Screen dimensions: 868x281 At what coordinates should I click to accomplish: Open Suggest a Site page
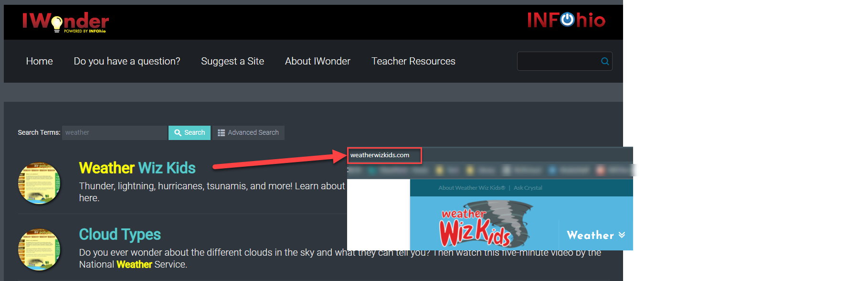coord(233,61)
